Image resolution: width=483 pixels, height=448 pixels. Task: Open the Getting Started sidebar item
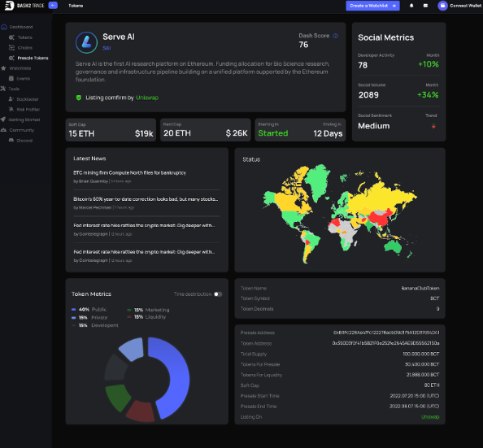24,120
